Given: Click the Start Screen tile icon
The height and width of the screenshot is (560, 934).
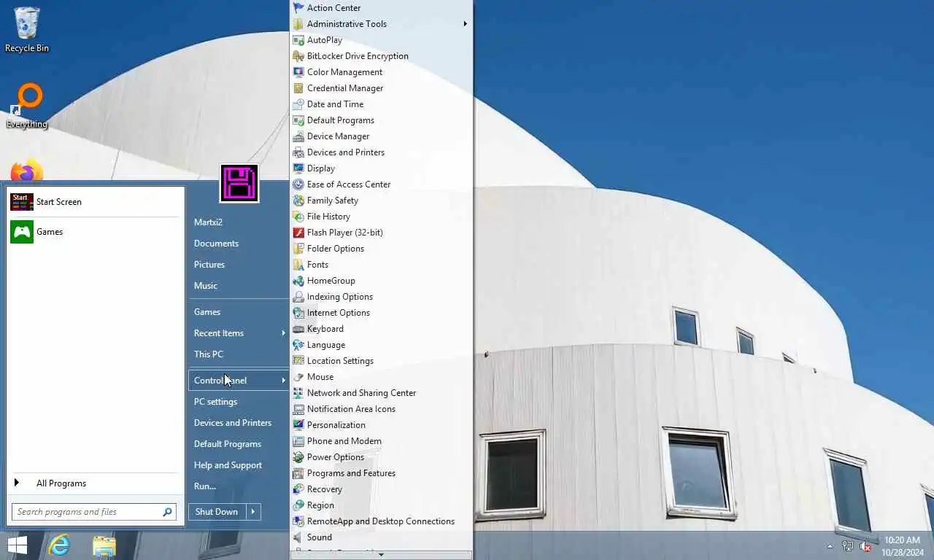Looking at the screenshot, I should 22,202.
